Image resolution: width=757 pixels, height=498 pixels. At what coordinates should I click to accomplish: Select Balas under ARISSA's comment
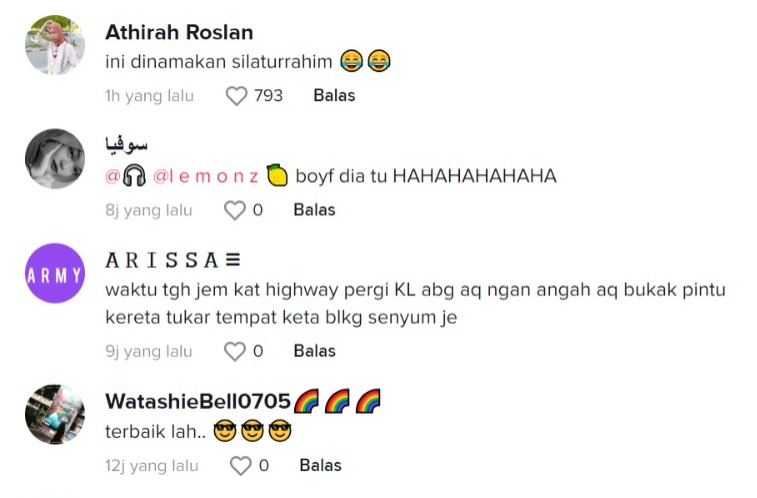(x=314, y=351)
